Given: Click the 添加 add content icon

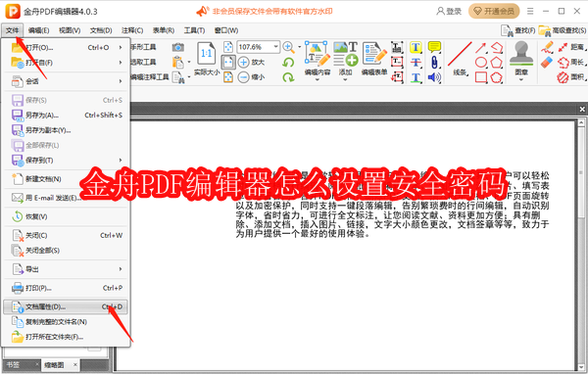Looking at the screenshot, I should (x=345, y=54).
